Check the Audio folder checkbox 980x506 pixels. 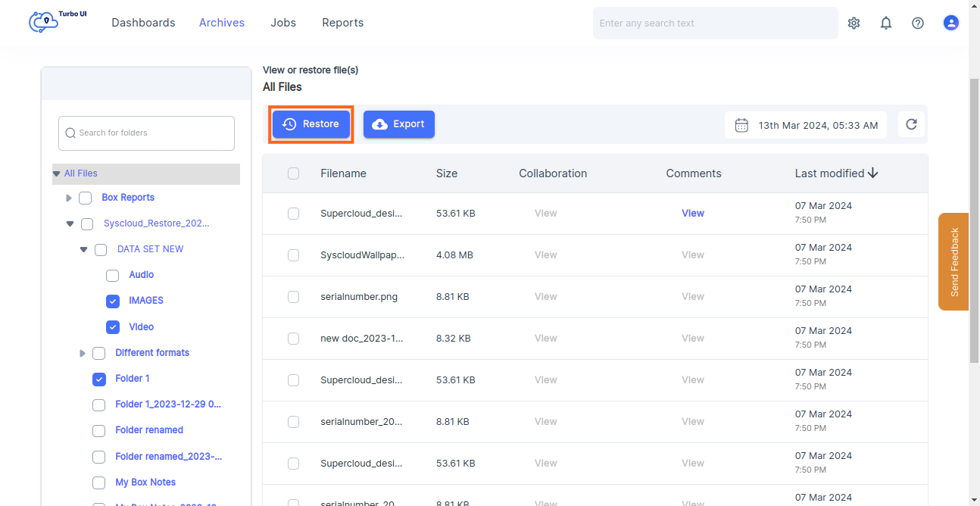tap(113, 275)
